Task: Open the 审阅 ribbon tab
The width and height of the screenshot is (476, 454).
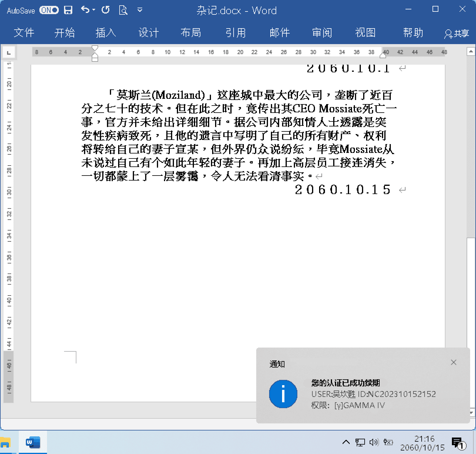Action: pos(322,33)
